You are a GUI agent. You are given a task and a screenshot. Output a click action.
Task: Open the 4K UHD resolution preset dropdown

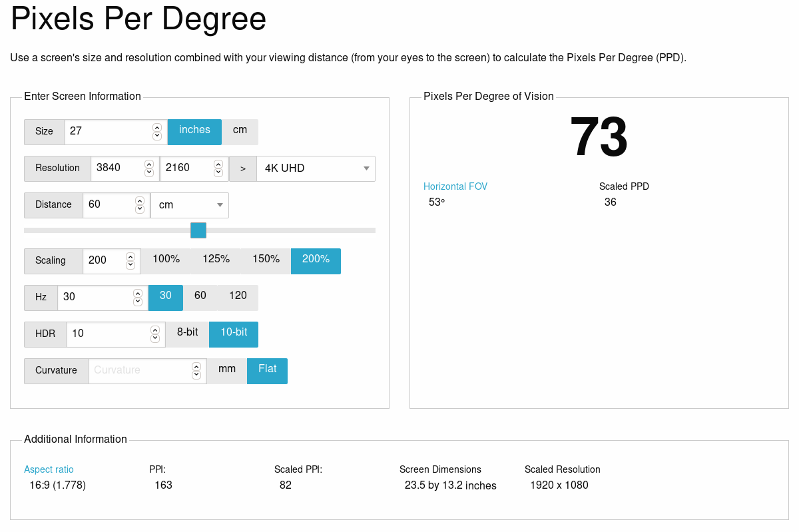click(x=316, y=168)
